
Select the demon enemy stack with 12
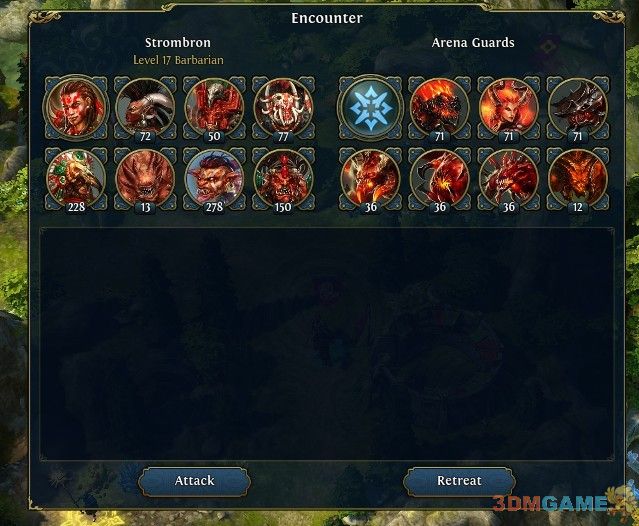[x=578, y=179]
